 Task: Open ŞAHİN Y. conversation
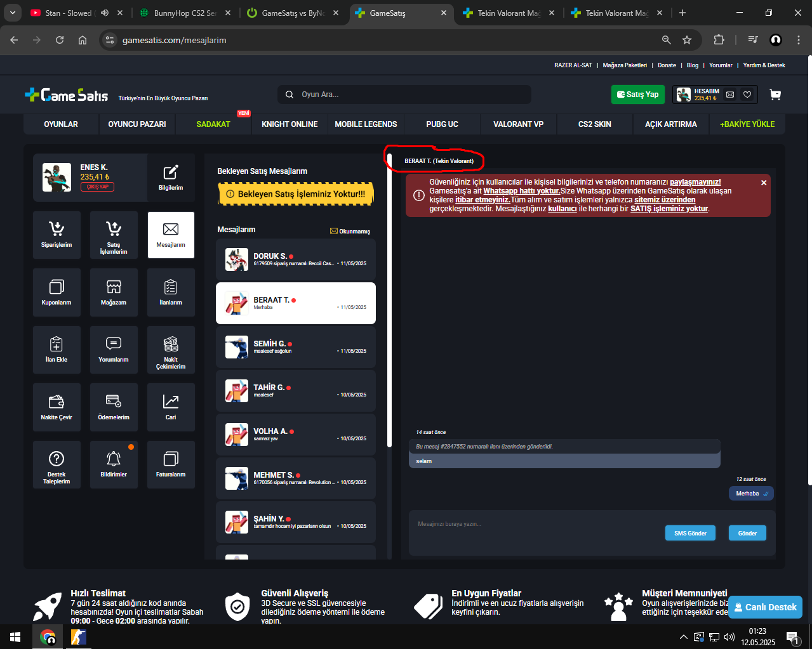point(296,522)
